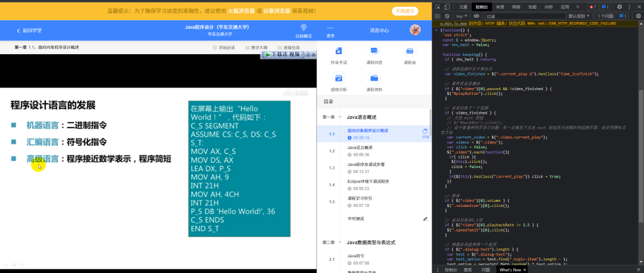Open DevTools settings gear in top bar
This screenshot has height=273, width=644.
[619, 6]
